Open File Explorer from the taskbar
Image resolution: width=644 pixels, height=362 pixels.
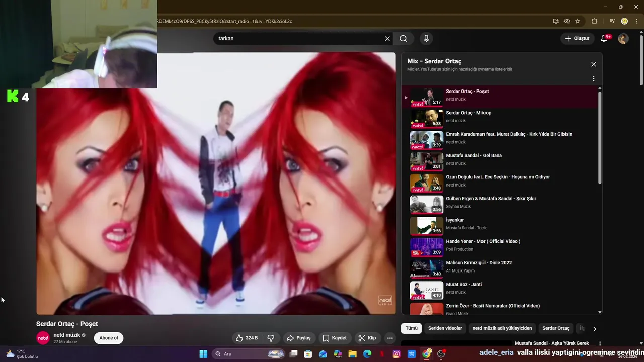(x=353, y=354)
